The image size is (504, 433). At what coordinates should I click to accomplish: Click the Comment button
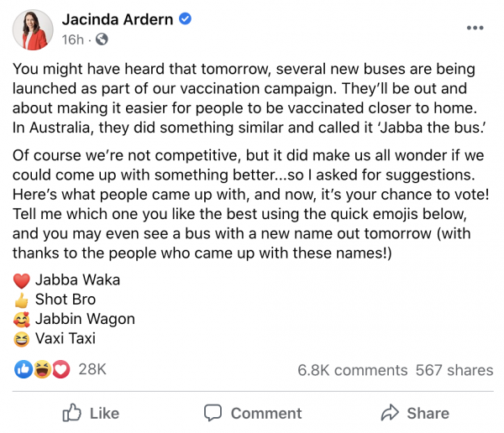[253, 413]
